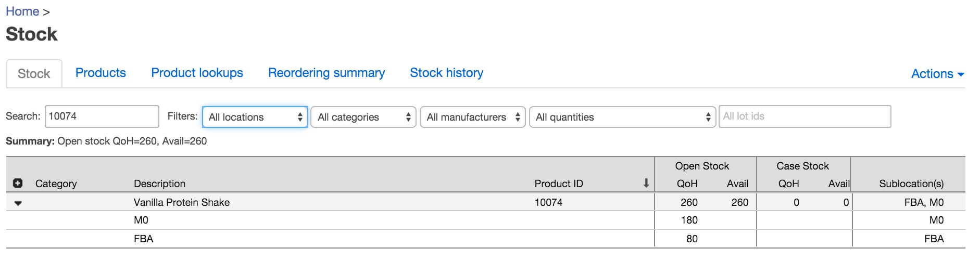Image resolution: width=980 pixels, height=261 pixels.
Task: Collapse the Vanilla Protein Shake row arrow
Action: pos(18,203)
